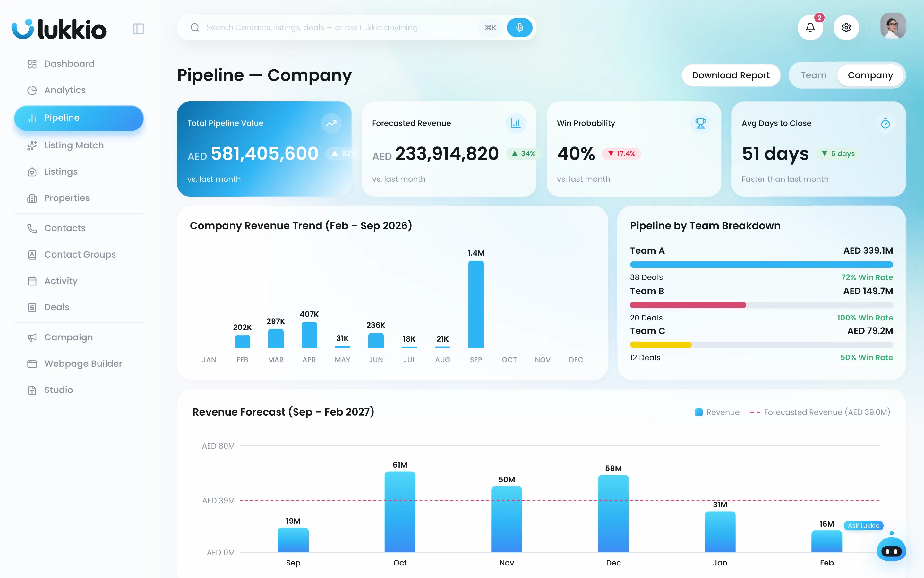Click the trend arrow icon on Total Pipeline Value

coord(331,123)
